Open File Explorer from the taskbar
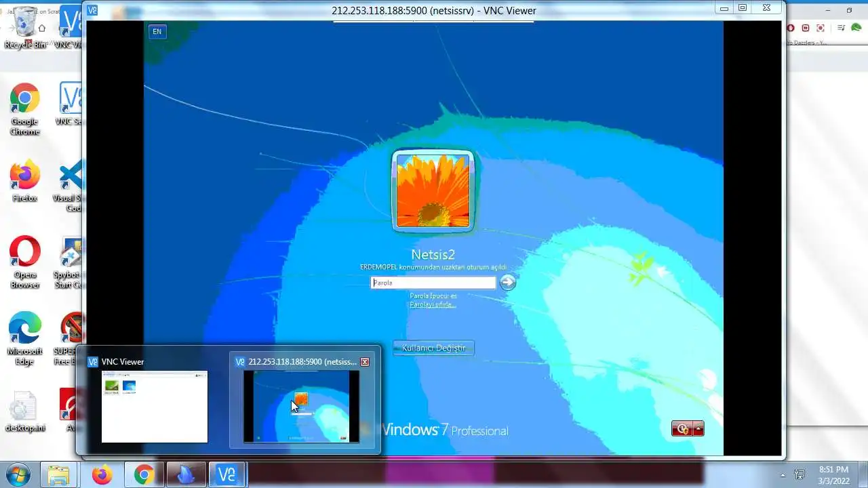Screen dimensions: 868x488 pos(59,475)
